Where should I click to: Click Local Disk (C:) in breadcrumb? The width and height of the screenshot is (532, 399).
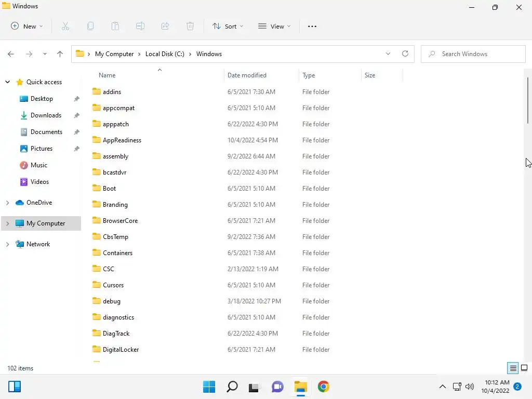pyautogui.click(x=165, y=54)
